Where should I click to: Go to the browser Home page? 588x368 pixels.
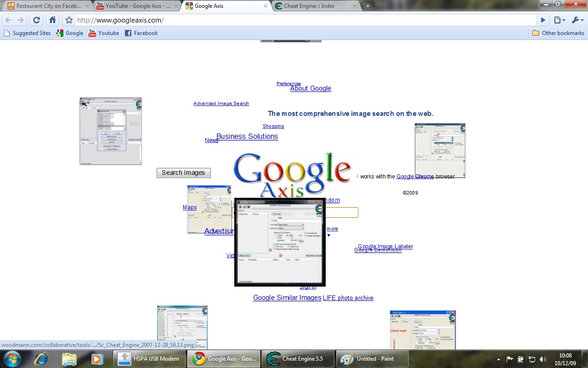tap(53, 20)
